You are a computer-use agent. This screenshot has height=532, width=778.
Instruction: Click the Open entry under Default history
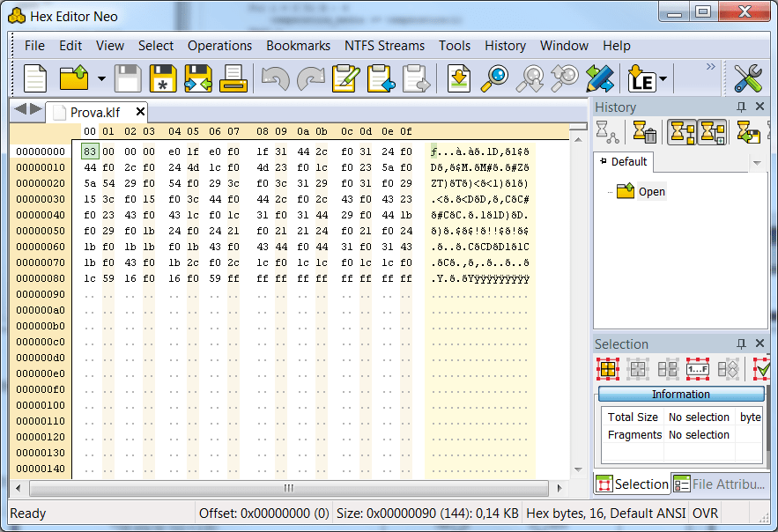click(652, 190)
